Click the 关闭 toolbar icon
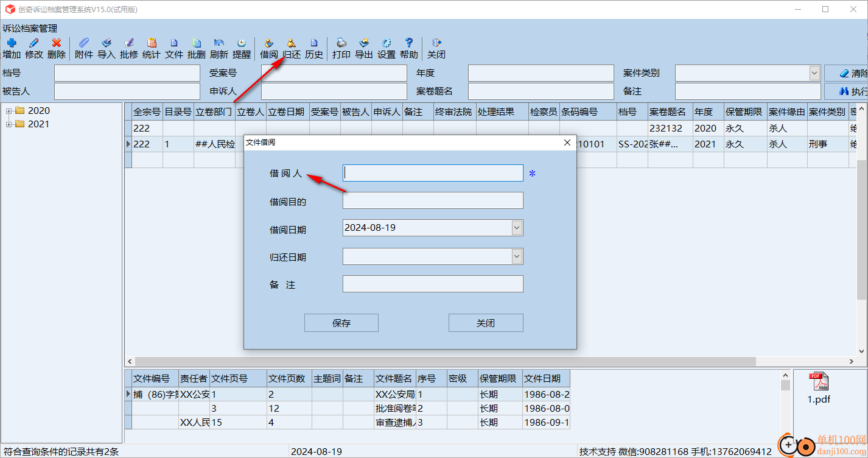Screen dimensions: 868x458 [436, 48]
